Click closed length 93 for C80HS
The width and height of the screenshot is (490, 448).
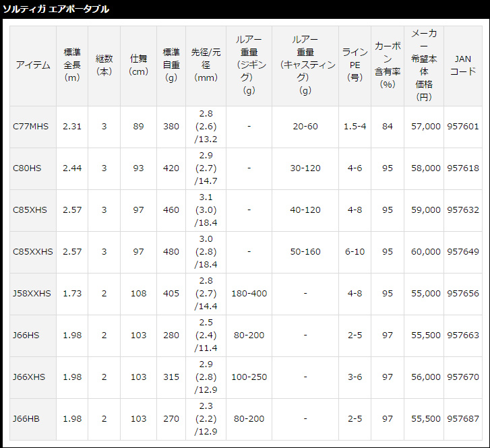(x=138, y=168)
